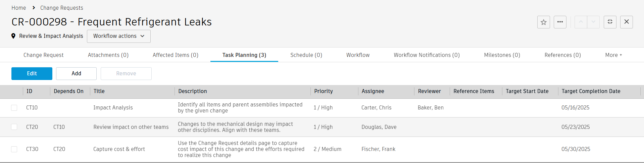Click the collapse view arrows icon

610,22
